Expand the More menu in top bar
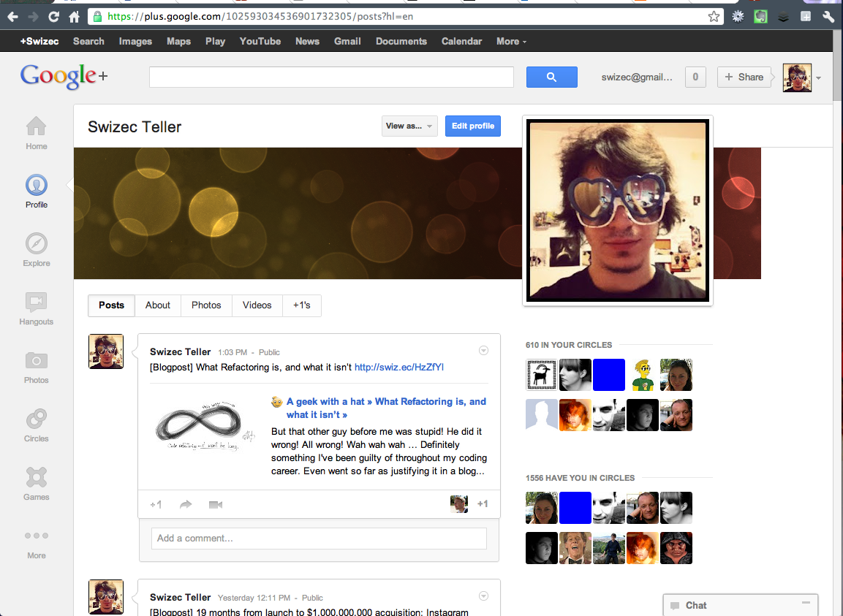843x616 pixels. point(511,42)
